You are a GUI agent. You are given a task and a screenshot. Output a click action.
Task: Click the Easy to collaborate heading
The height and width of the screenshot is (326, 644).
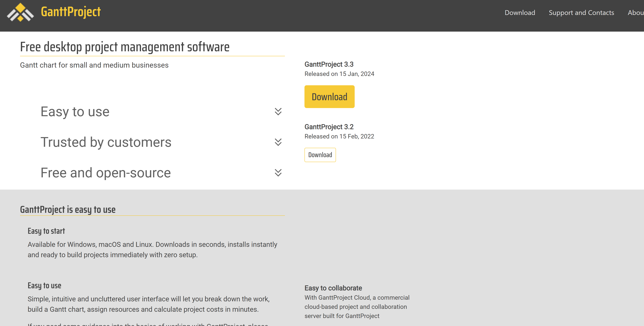333,288
